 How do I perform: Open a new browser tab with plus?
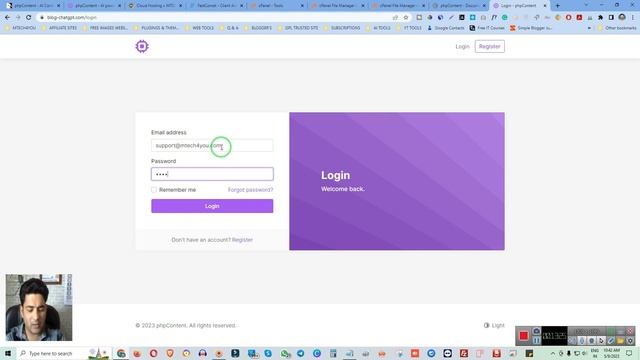558,6
